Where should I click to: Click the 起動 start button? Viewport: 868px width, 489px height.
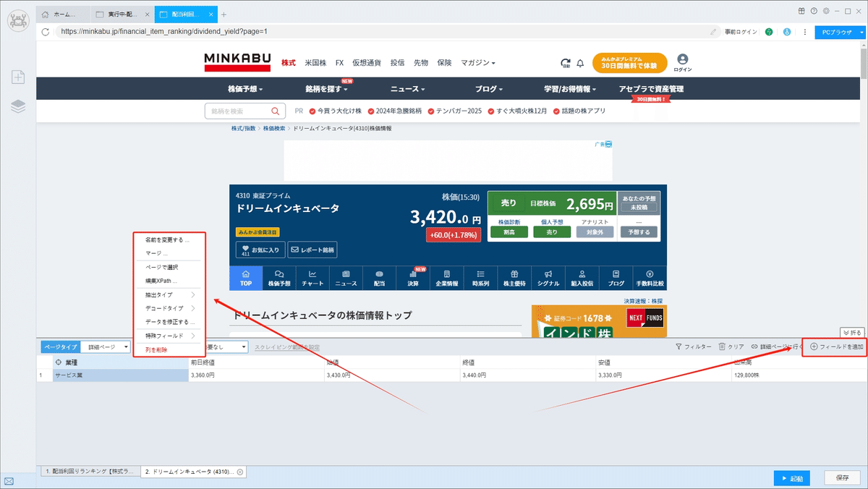pos(791,478)
